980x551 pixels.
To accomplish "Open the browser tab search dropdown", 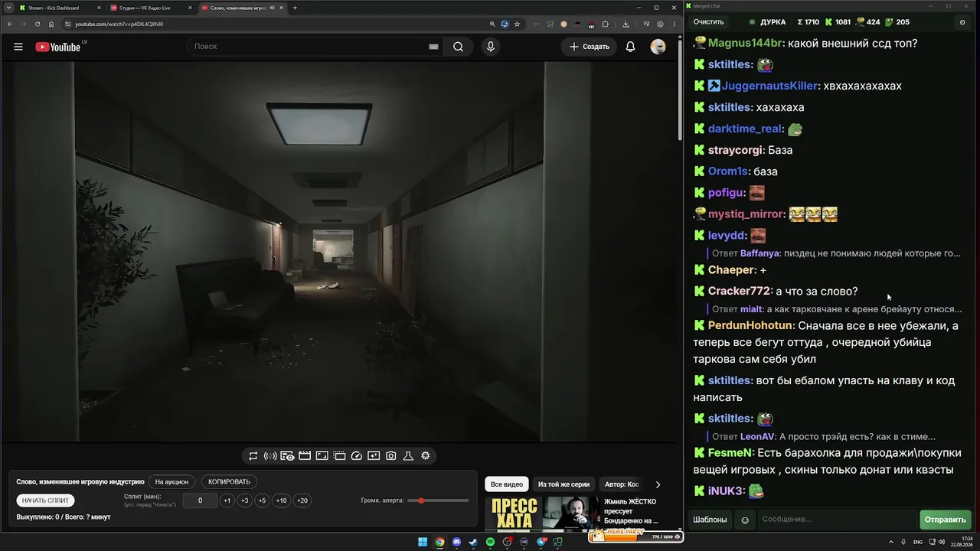I will [8, 8].
